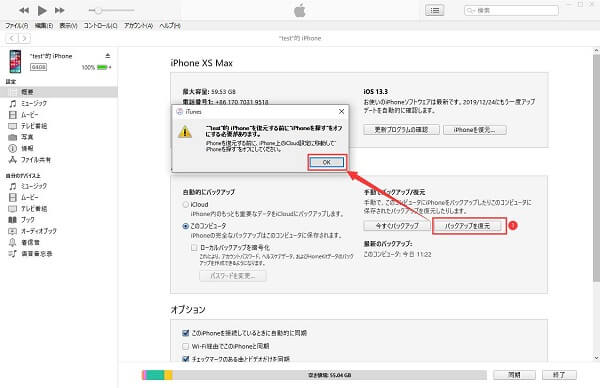The width and height of the screenshot is (600, 388).
Task: Open the ヘルプ menu
Action: pyautogui.click(x=170, y=26)
